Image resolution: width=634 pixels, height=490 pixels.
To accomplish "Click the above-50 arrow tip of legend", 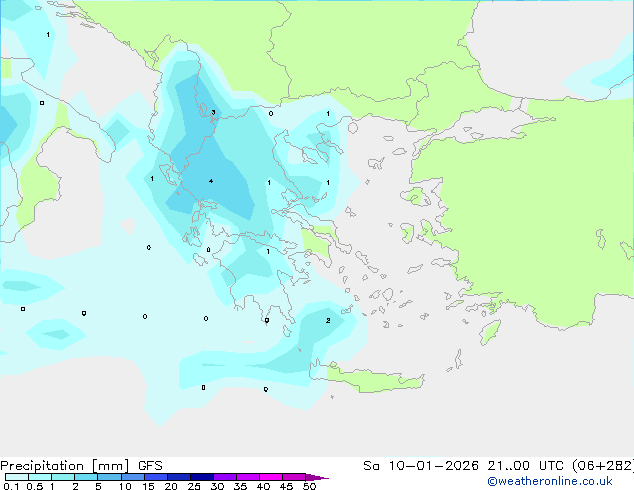I will [x=317, y=477].
